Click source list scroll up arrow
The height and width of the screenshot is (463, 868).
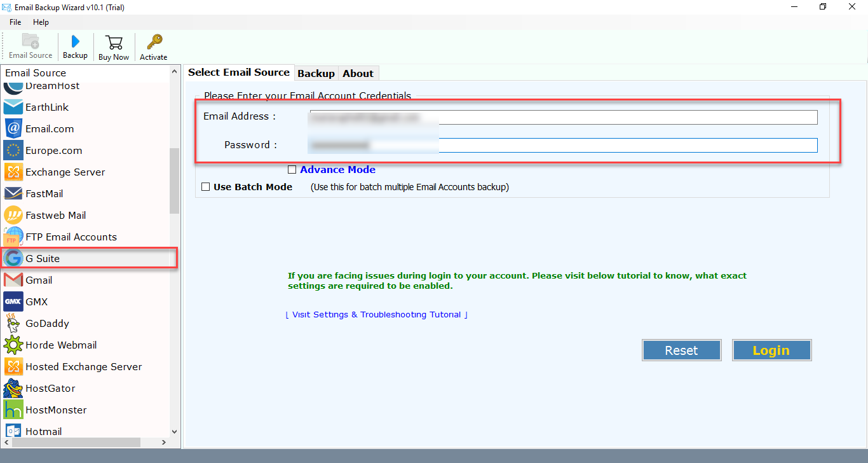point(175,72)
